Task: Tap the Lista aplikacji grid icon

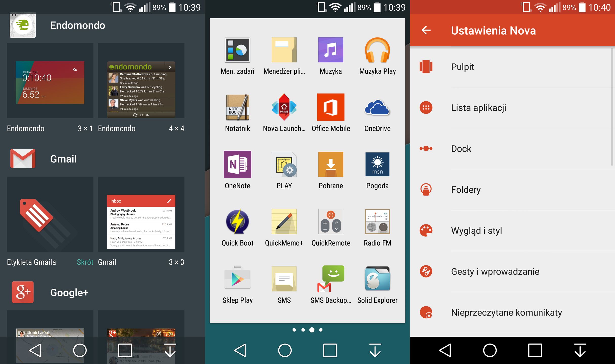Action: pyautogui.click(x=426, y=107)
